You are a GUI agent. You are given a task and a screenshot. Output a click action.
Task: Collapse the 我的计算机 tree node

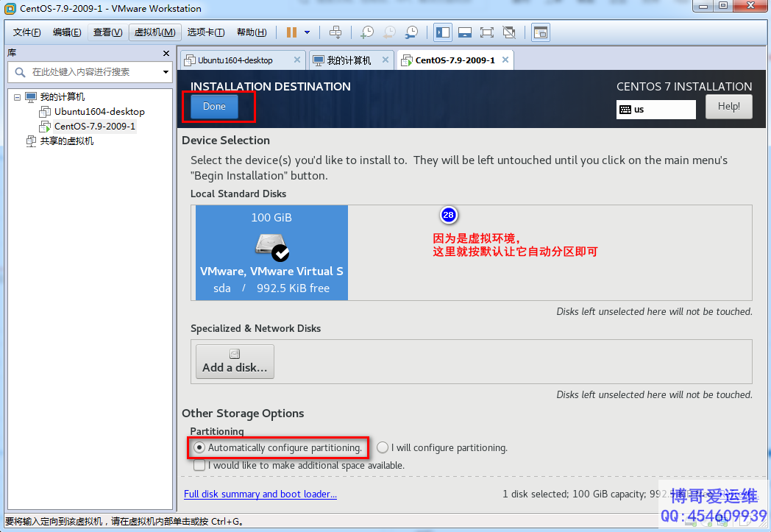click(x=18, y=97)
